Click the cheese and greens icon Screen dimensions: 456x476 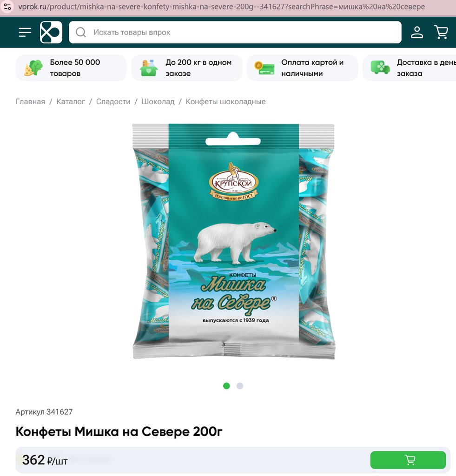[x=33, y=68]
